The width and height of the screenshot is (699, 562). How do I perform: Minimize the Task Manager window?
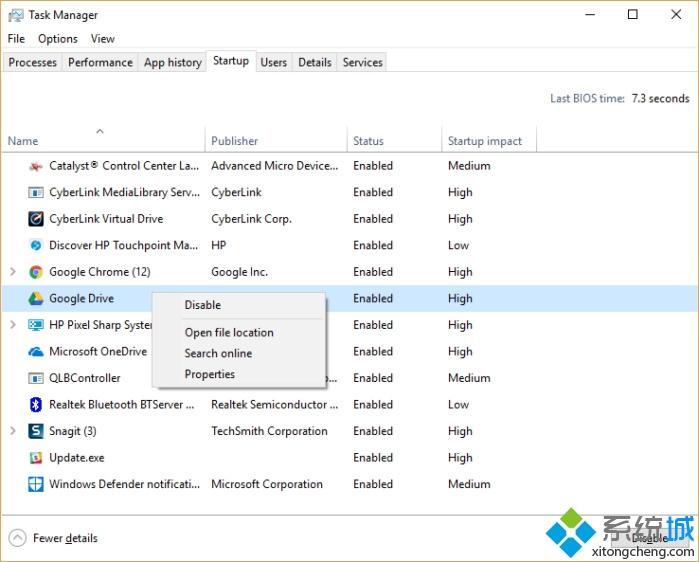(590, 14)
